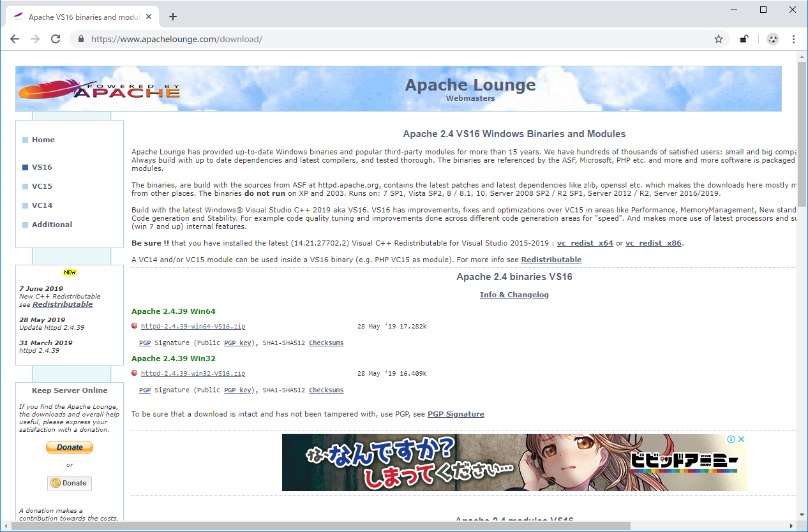Open Redistributable link after 'For more info see'
808x532 pixels.
pos(551,260)
